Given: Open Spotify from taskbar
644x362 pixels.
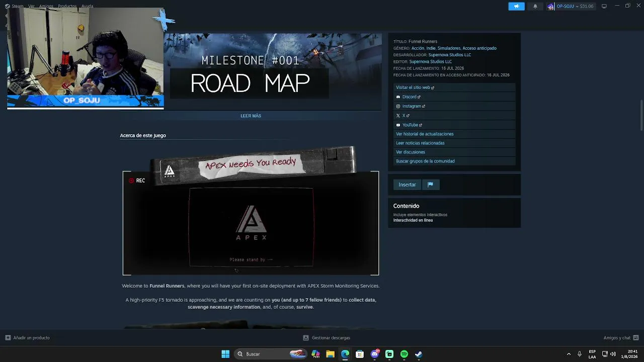Looking at the screenshot, I should (x=404, y=354).
